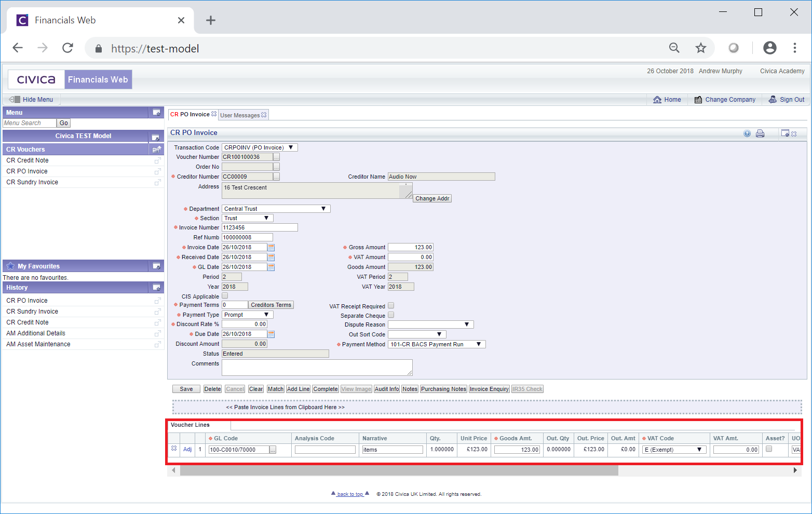Click CR Vouchers panel up icon
This screenshot has width=812, height=514.
[x=156, y=149]
